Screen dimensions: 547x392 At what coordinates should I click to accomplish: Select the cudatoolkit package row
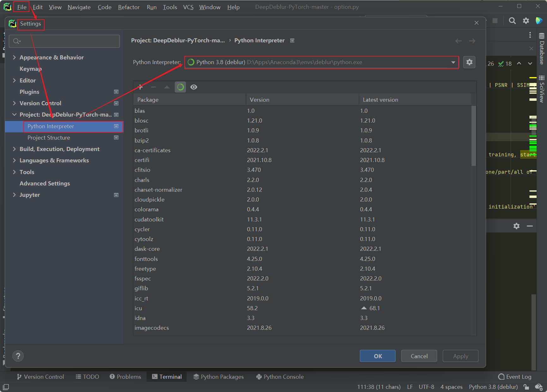point(302,219)
